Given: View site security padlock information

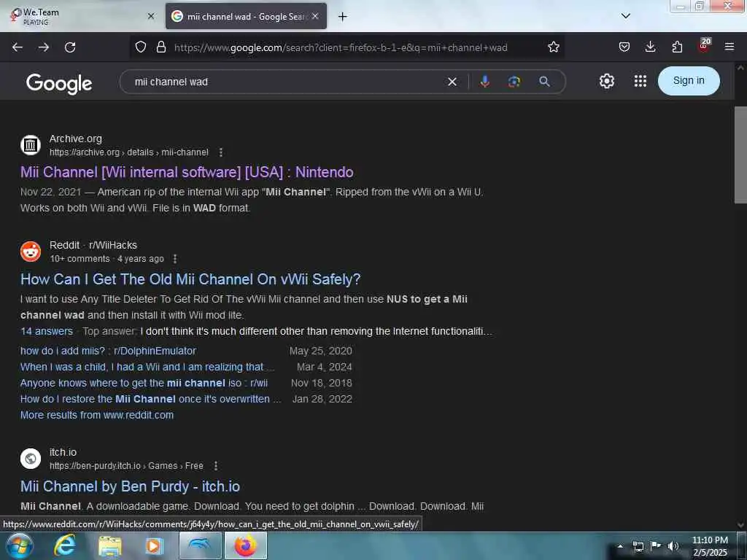Looking at the screenshot, I should 161,47.
